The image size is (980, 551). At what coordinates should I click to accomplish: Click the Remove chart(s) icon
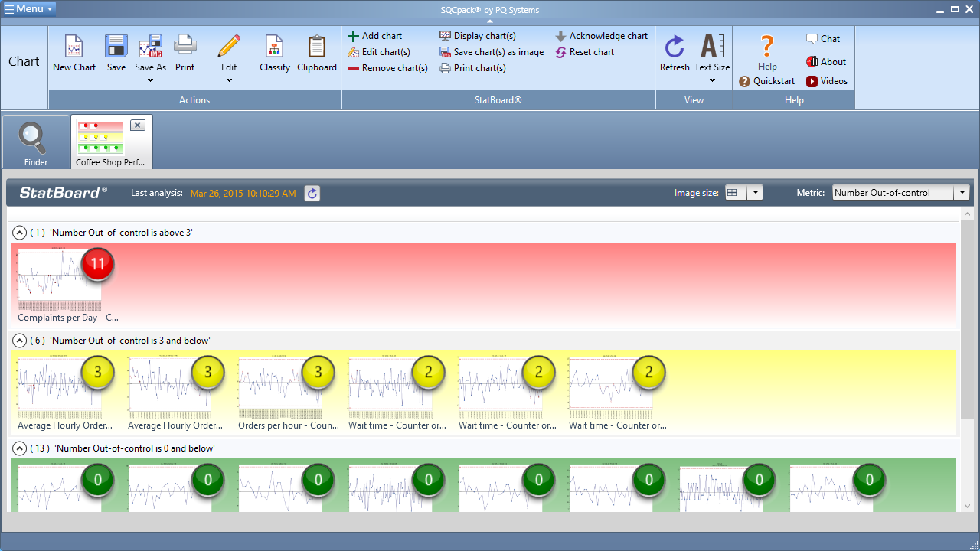point(354,67)
